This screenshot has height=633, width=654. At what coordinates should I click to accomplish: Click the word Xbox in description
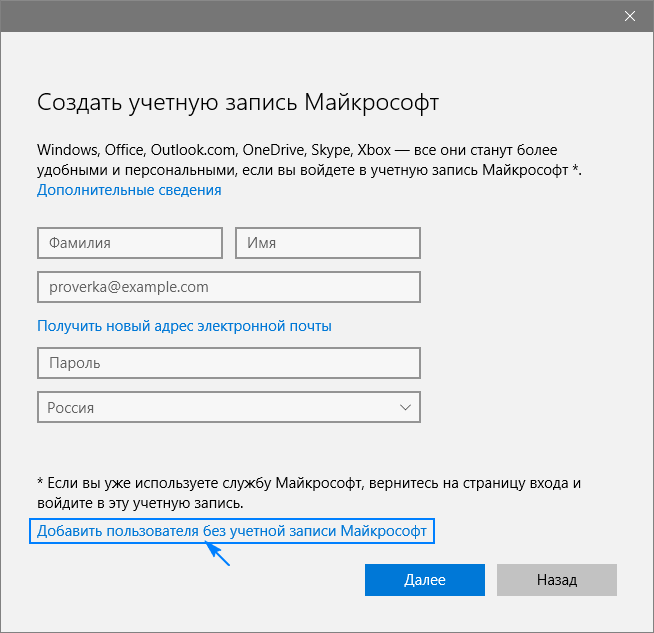point(374,149)
